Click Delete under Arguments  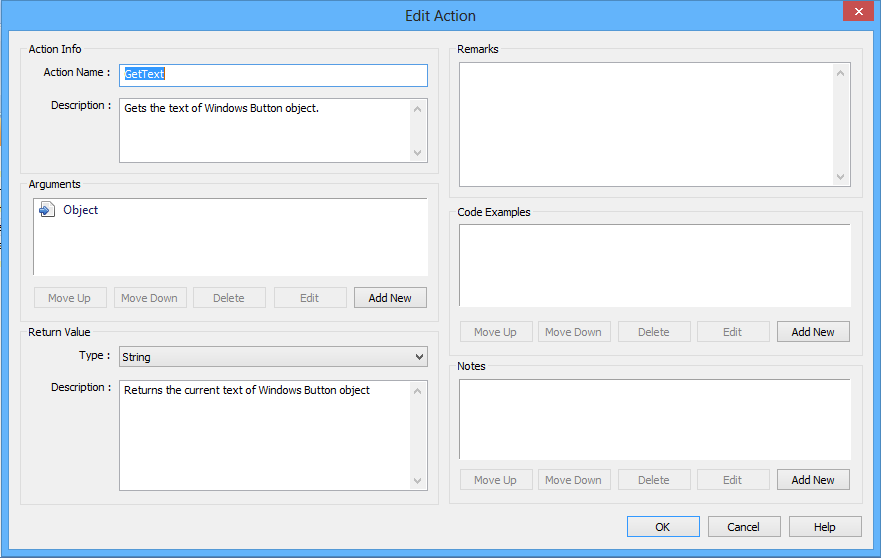tap(229, 298)
